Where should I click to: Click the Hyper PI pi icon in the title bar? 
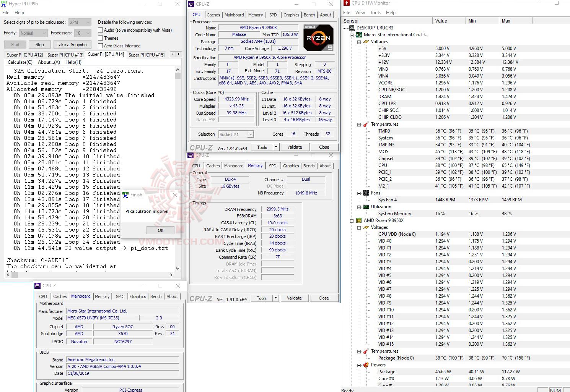point(4,4)
